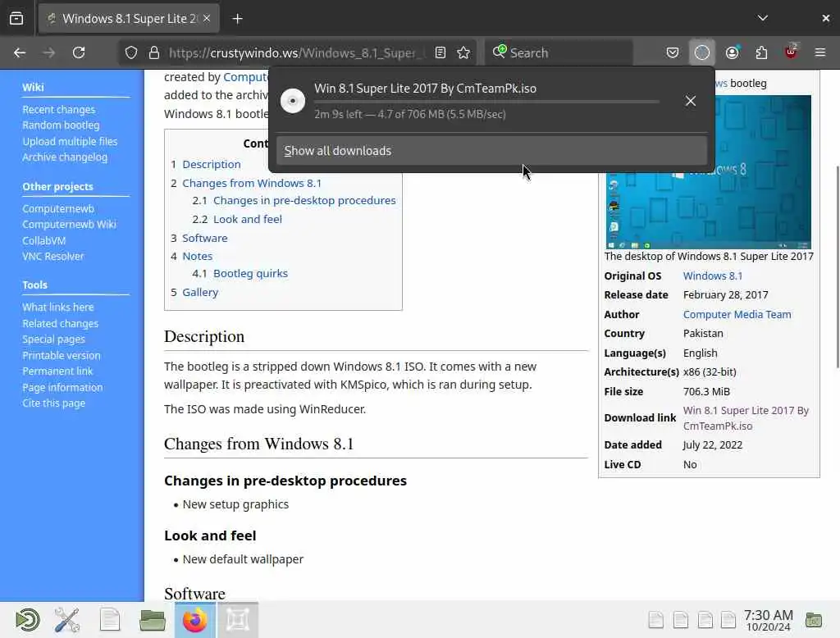
Task: Open the taskbar start menu icon
Action: click(x=27, y=620)
